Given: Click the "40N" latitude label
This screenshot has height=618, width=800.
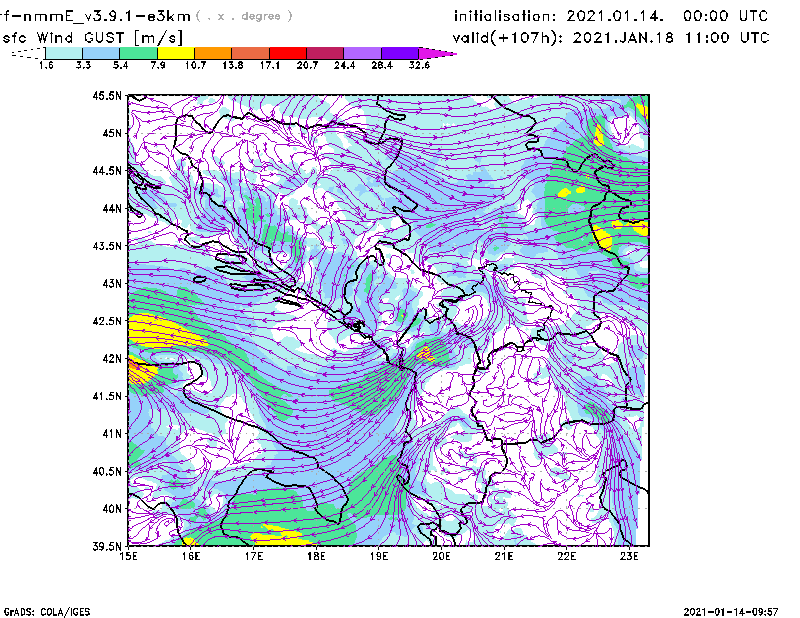Looking at the screenshot, I should [112, 509].
